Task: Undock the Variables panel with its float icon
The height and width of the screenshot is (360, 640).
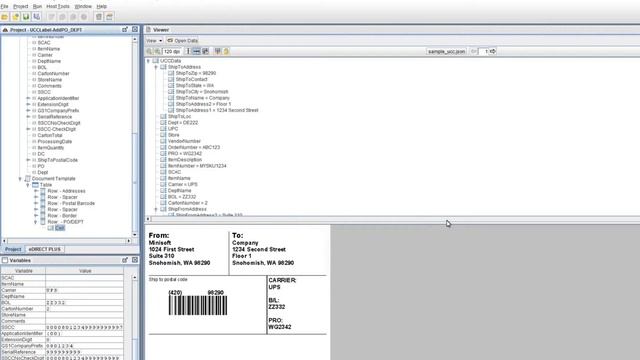Action: (125, 260)
